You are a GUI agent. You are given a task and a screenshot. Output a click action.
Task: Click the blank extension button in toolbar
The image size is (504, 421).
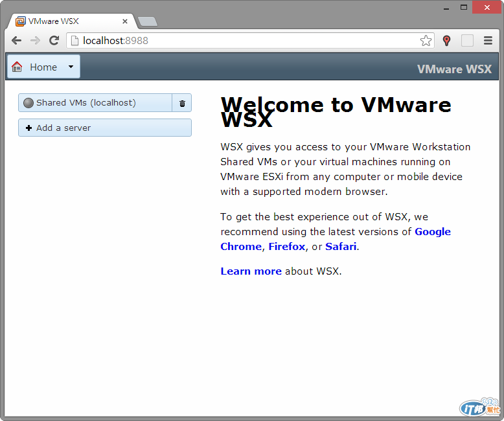tap(467, 41)
